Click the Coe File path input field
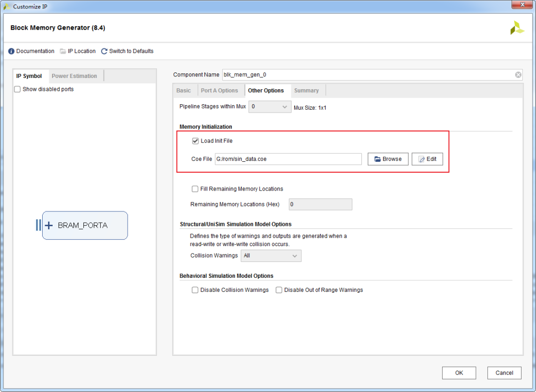 tap(288, 159)
